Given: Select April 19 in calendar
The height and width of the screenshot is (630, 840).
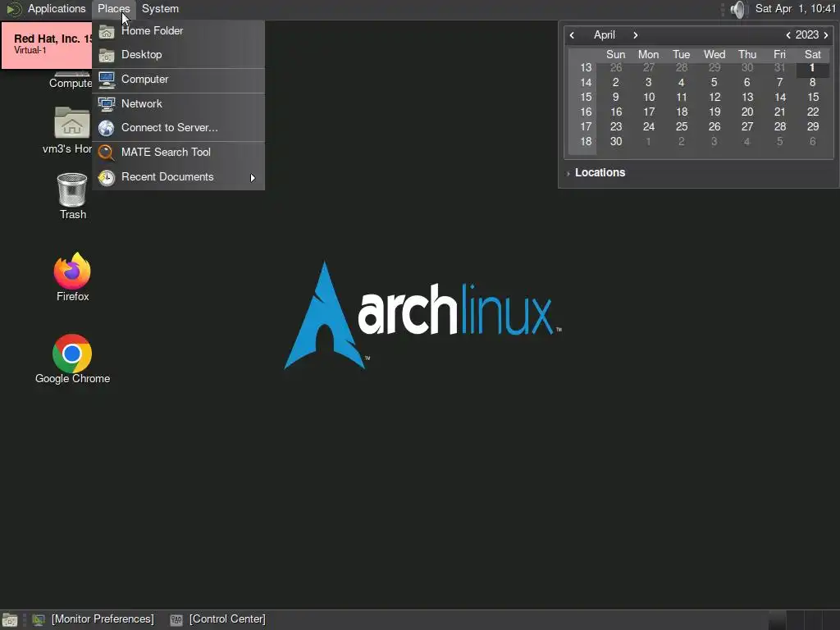Looking at the screenshot, I should point(714,112).
